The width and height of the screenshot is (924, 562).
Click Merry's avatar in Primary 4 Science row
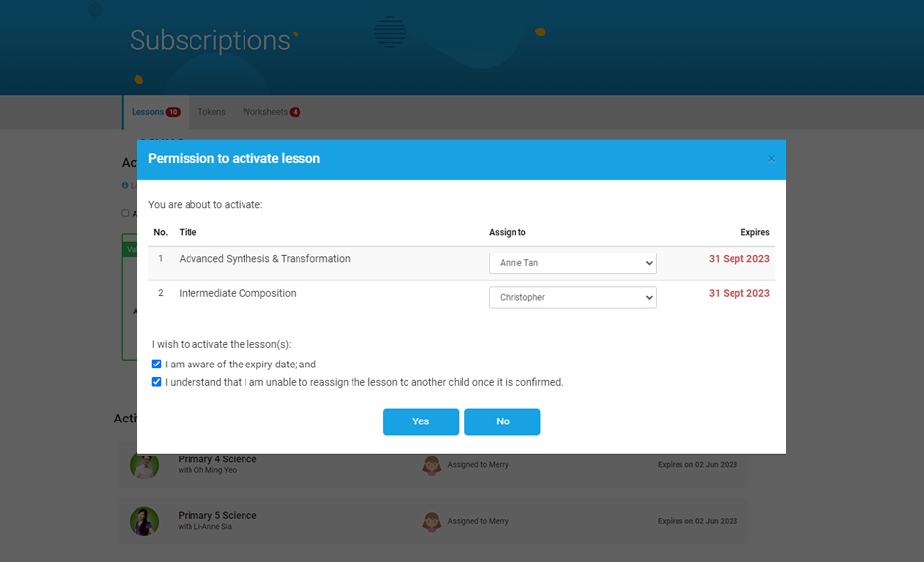pos(432,466)
